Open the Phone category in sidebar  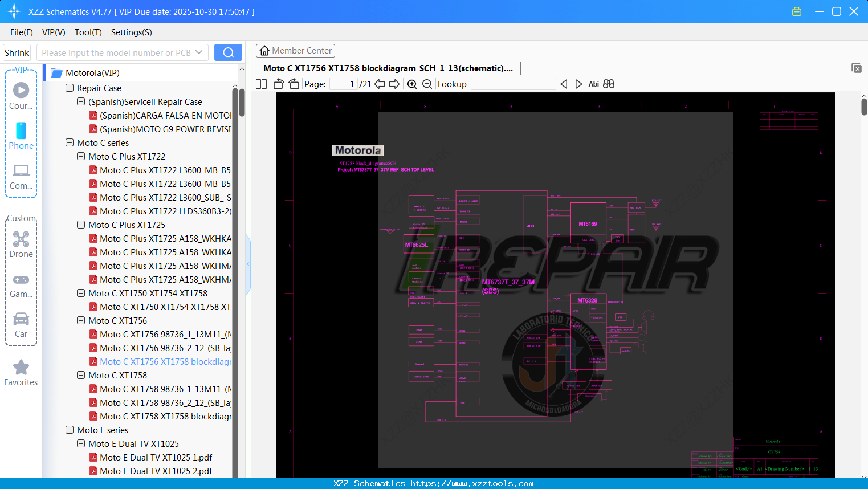(x=21, y=136)
